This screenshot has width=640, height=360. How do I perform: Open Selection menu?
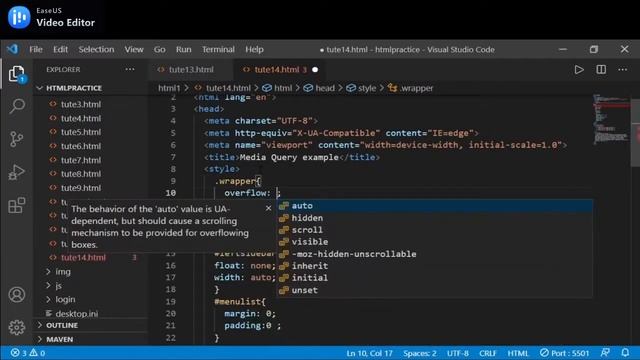coord(96,49)
